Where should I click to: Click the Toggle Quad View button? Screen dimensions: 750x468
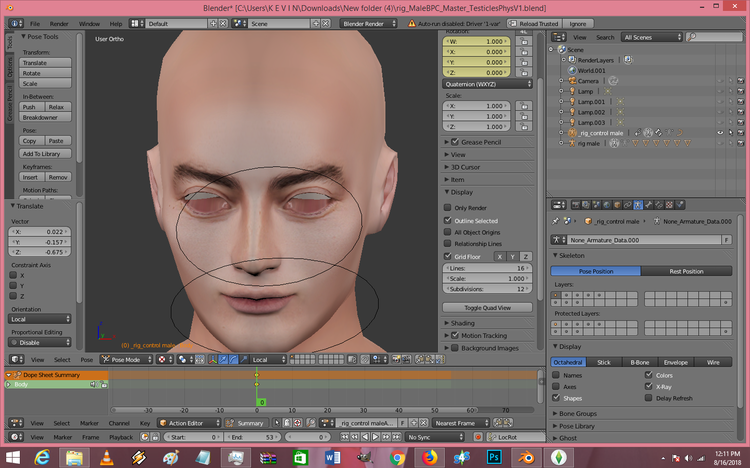click(x=487, y=308)
